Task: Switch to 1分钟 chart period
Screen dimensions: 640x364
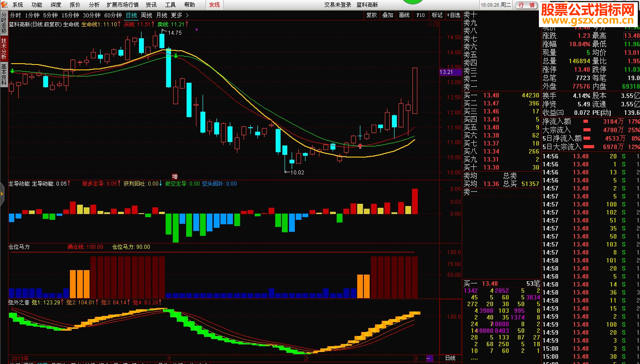Action: pyautogui.click(x=32, y=15)
